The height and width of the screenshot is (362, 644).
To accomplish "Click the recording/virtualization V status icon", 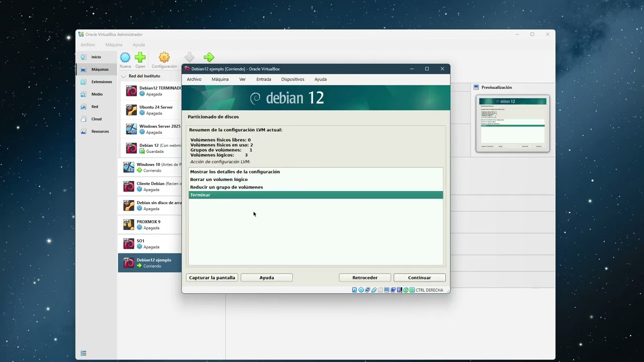I will [x=399, y=290].
